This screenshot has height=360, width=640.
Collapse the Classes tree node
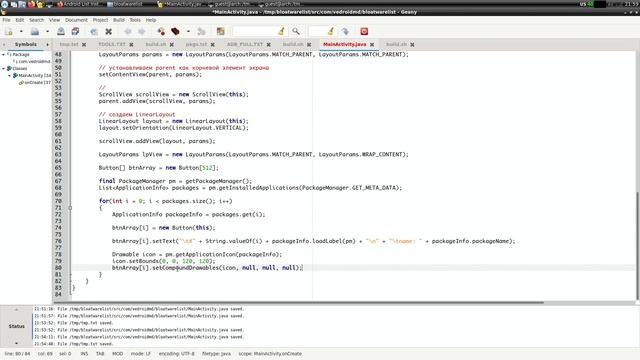(3, 69)
